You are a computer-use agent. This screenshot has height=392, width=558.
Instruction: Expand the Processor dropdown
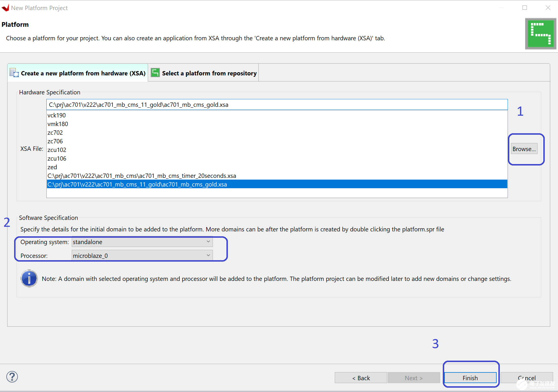click(208, 255)
